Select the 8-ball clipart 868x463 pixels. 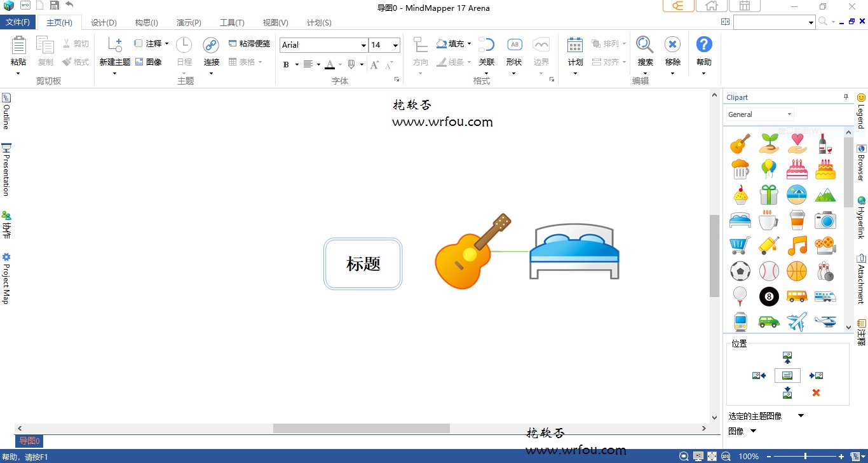click(x=769, y=296)
